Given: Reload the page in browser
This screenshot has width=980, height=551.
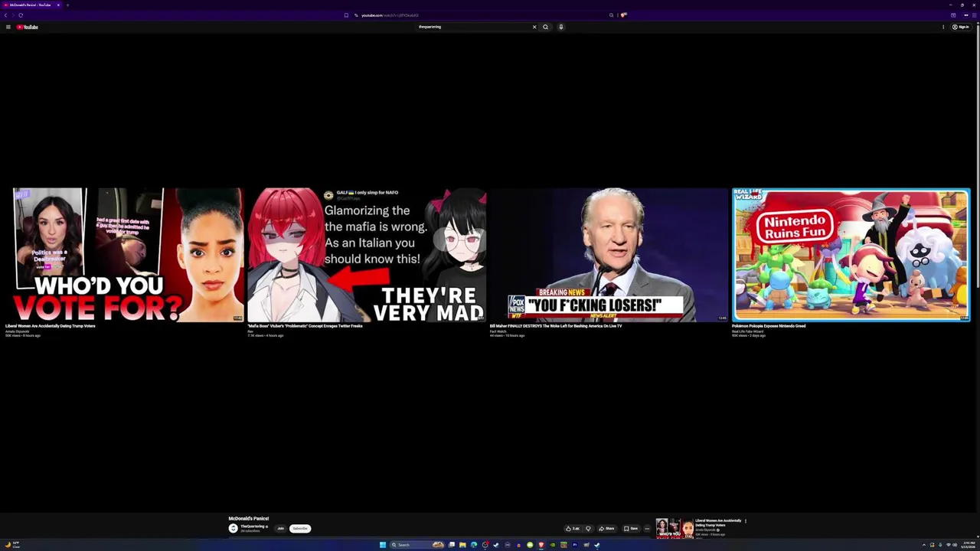Looking at the screenshot, I should 21,15.
